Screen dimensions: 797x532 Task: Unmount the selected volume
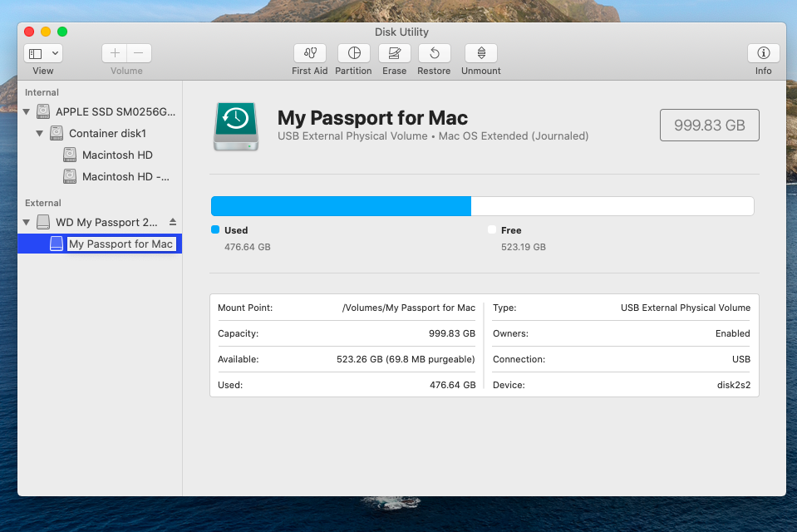click(481, 53)
